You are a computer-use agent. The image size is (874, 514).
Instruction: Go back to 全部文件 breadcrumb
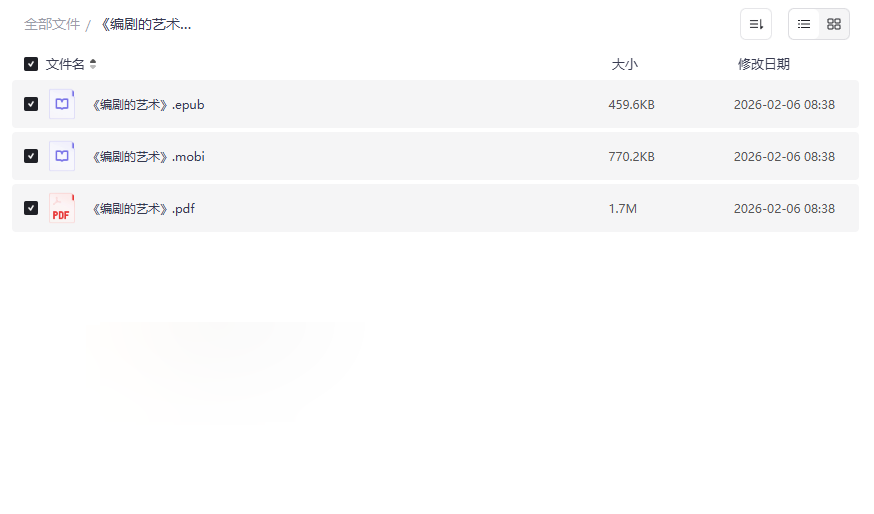pyautogui.click(x=52, y=24)
